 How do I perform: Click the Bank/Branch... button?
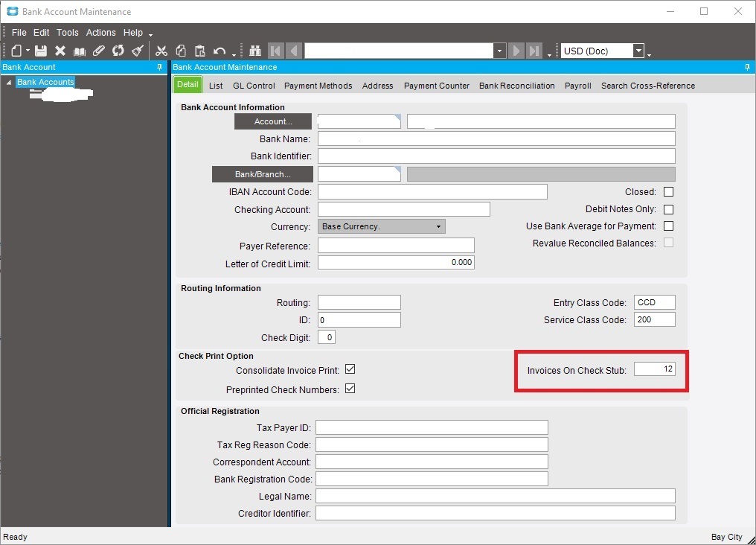pos(263,174)
